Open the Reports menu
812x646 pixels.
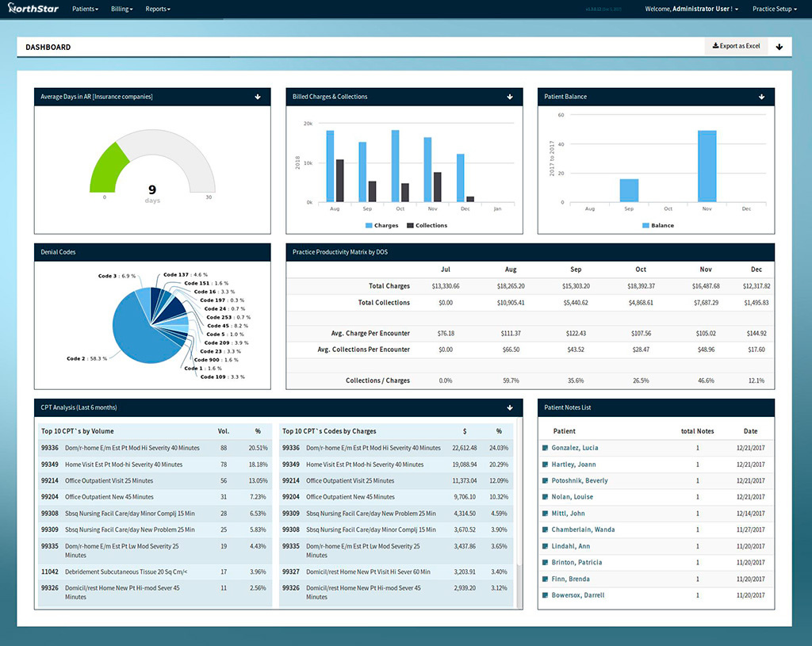[x=158, y=9]
